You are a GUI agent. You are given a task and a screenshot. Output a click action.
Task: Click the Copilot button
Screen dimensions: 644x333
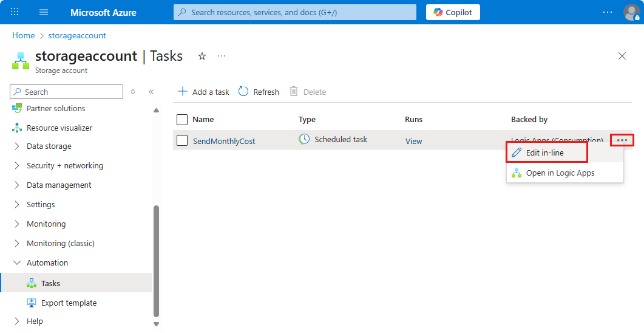coord(453,12)
